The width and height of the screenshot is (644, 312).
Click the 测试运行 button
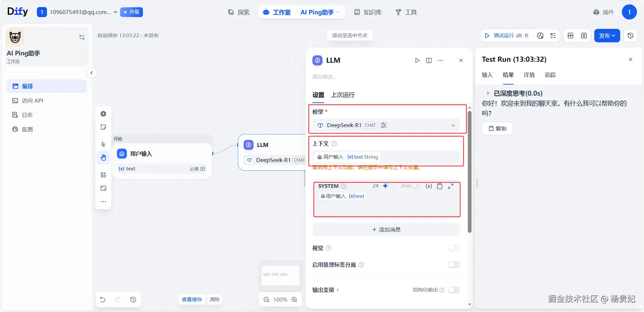(x=506, y=36)
